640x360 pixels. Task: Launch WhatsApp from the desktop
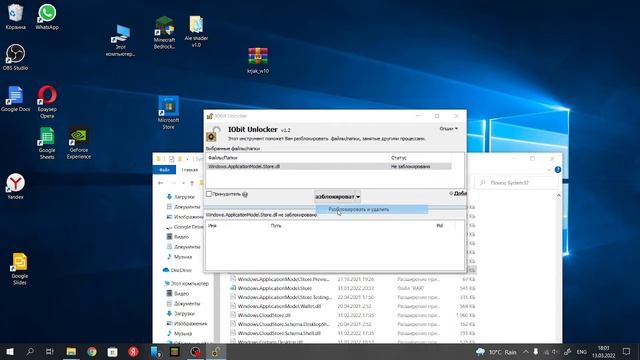47,16
